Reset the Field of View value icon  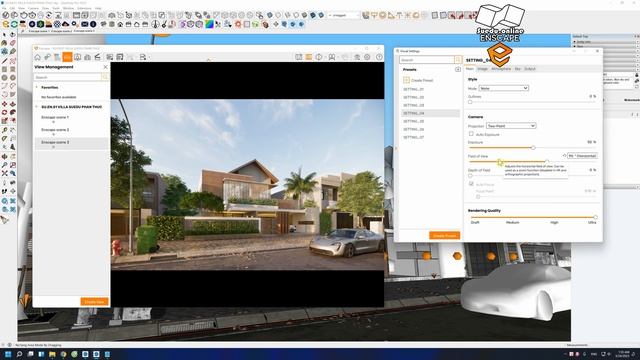564,156
